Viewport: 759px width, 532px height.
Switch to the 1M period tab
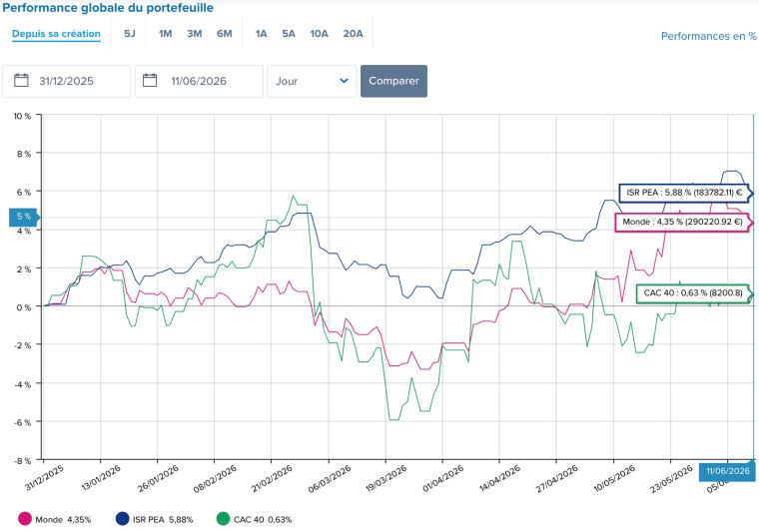165,34
